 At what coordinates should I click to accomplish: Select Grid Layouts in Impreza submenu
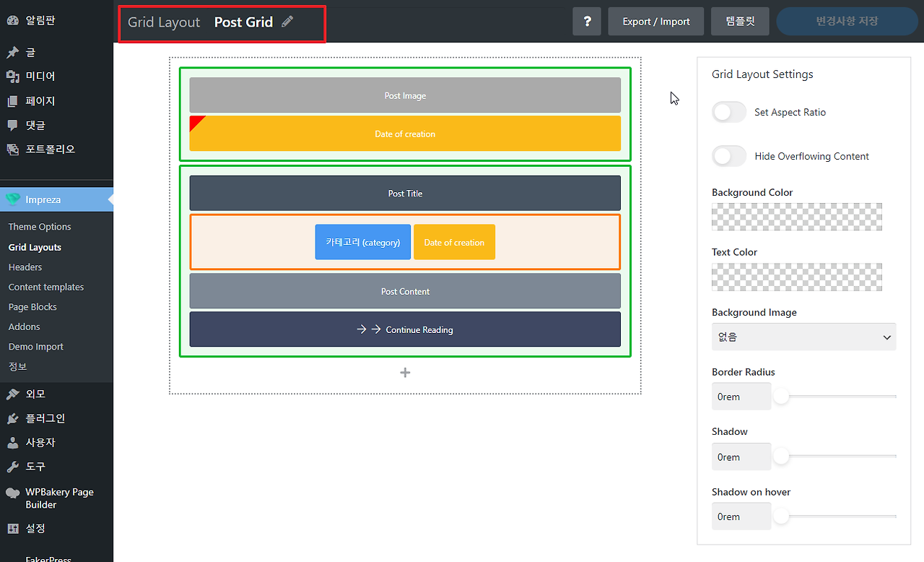point(35,247)
